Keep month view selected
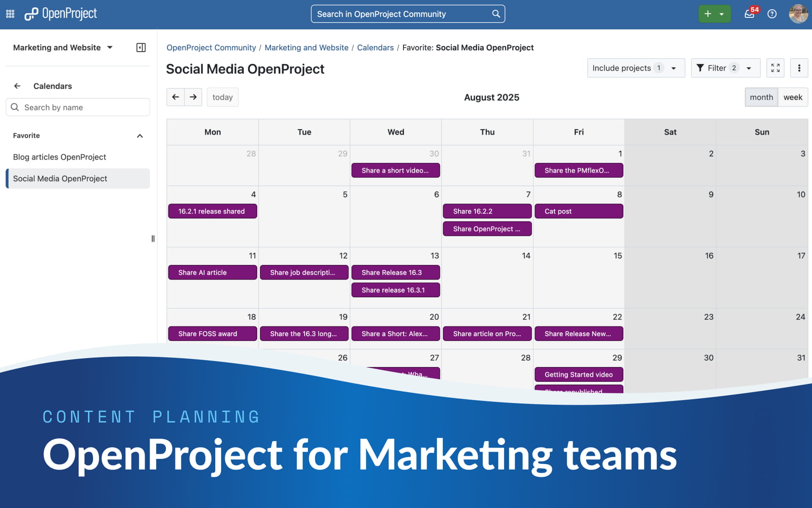Screen dimensions: 812x508 [x=762, y=97]
